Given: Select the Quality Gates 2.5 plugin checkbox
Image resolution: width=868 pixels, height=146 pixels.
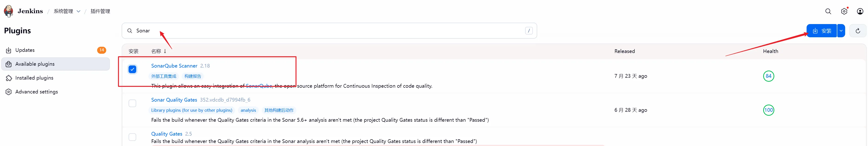Looking at the screenshot, I should coord(133,137).
